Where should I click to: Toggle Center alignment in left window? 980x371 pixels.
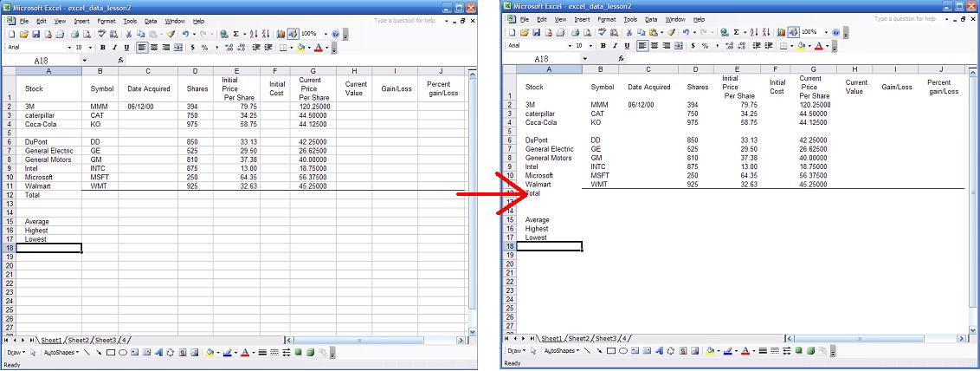point(154,47)
